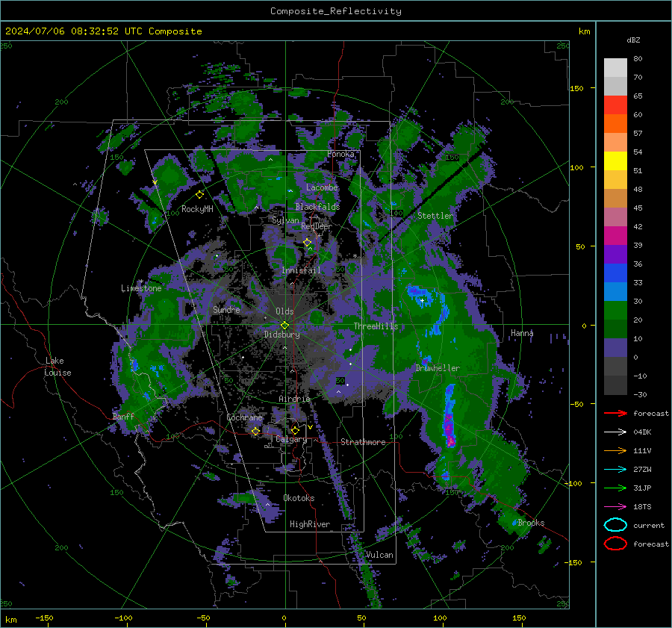Click the Lake Louise label
Image resolution: width=672 pixels, height=628 pixels.
coord(57,367)
